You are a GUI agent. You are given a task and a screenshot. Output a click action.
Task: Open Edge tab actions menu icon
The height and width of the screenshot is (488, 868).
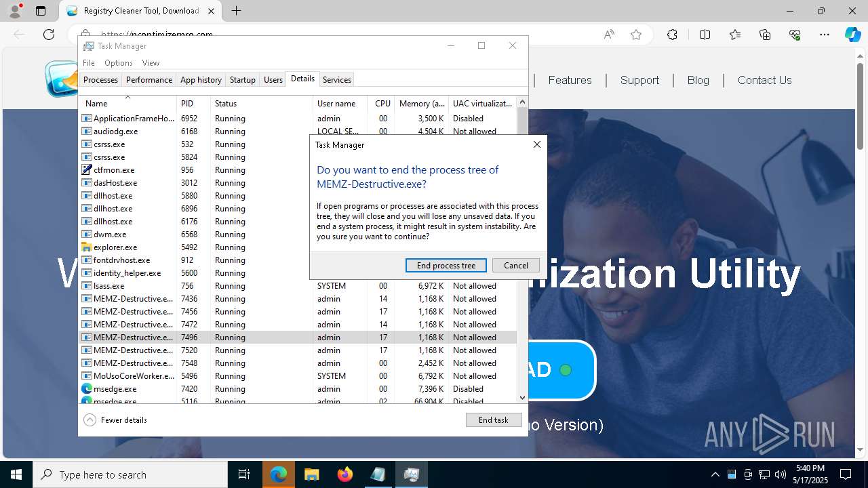coord(41,11)
